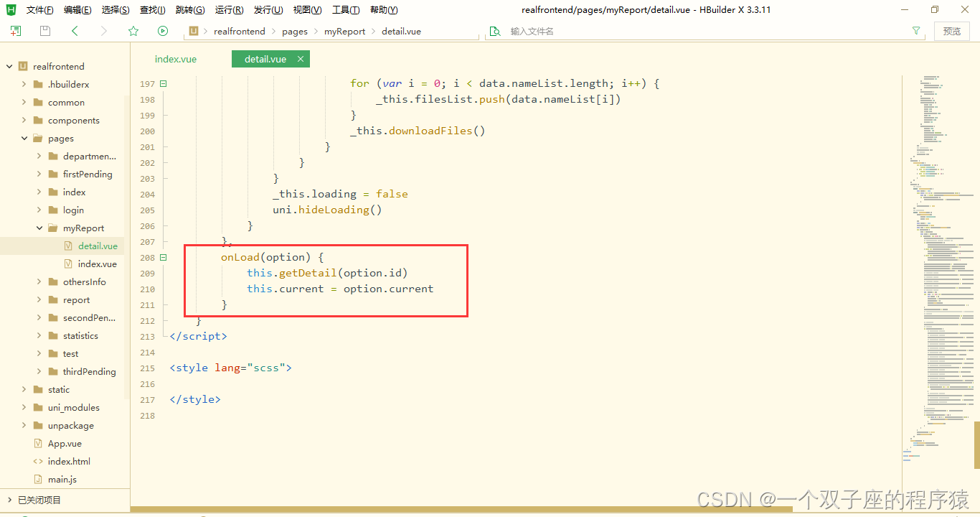Viewport: 980px width, 517px height.
Task: Click the 预览 preview button
Action: click(952, 31)
